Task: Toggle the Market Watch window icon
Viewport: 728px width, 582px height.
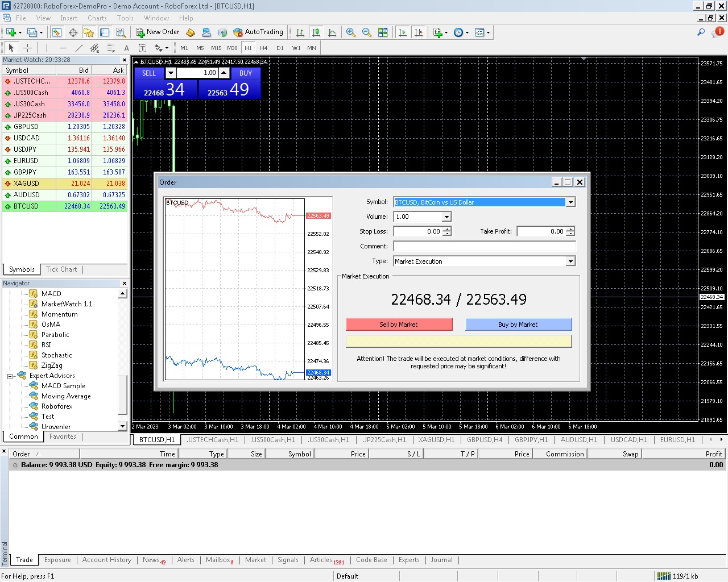Action: pyautogui.click(x=57, y=32)
